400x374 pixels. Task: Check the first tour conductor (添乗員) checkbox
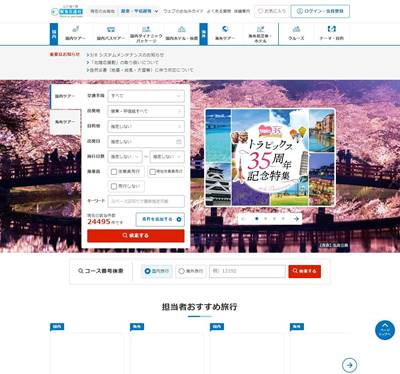pyautogui.click(x=114, y=172)
